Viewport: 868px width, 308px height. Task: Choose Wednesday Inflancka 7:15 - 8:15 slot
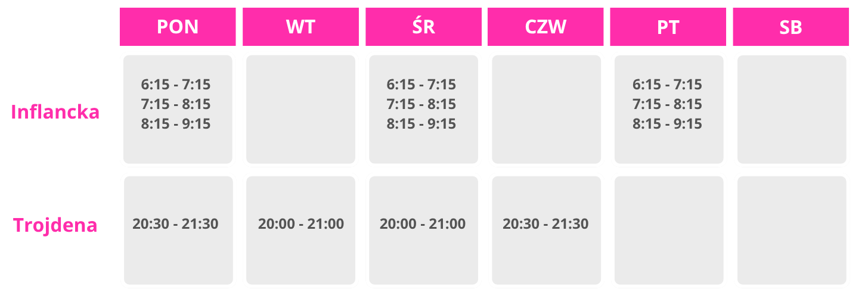pos(421,104)
